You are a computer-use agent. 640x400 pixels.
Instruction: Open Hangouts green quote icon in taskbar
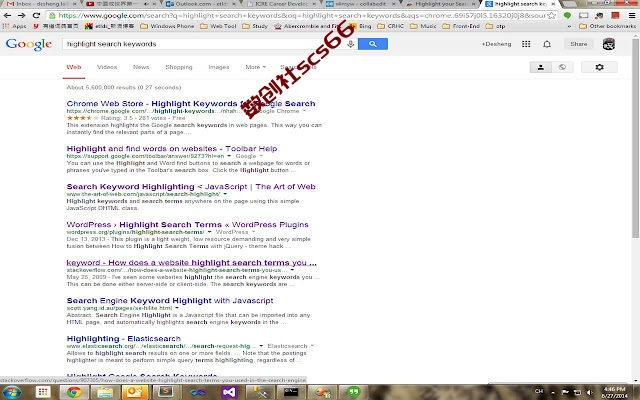(x=353, y=392)
